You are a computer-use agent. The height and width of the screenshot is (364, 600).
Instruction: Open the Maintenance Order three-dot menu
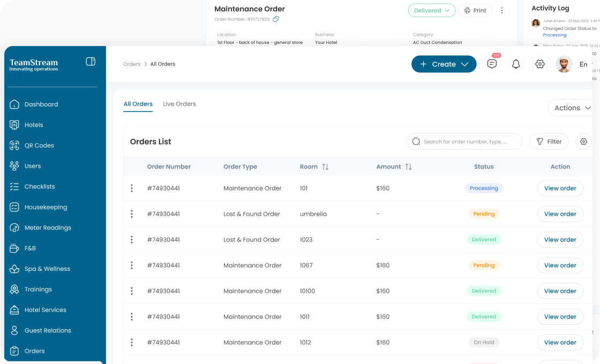[x=502, y=11]
